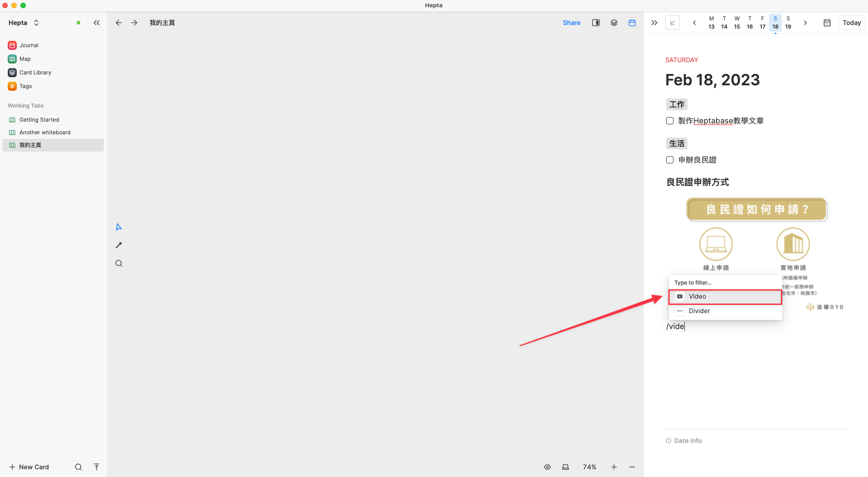
Task: Toggle the journal calendar icon in the header
Action: (x=632, y=23)
